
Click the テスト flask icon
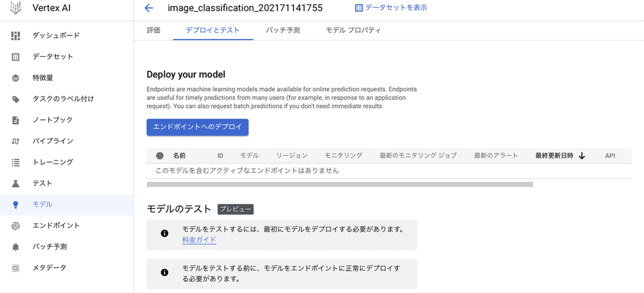pos(16,184)
